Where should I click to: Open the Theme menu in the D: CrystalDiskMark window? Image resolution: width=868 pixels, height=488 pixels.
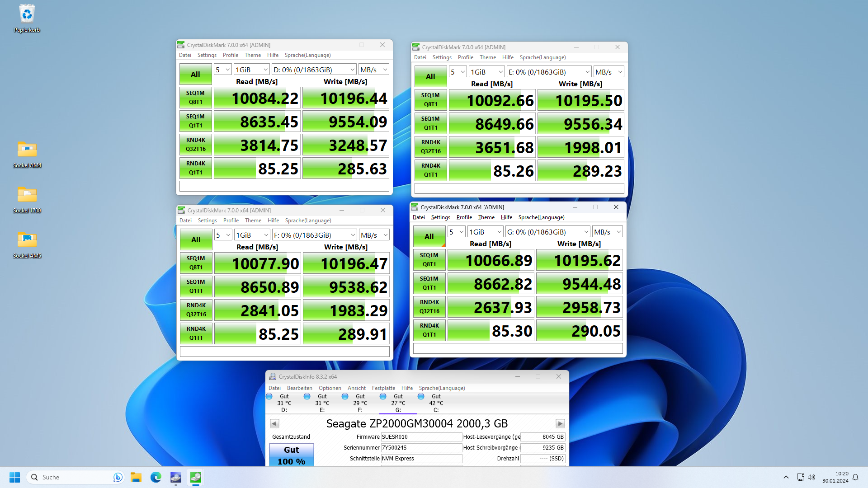(x=252, y=55)
